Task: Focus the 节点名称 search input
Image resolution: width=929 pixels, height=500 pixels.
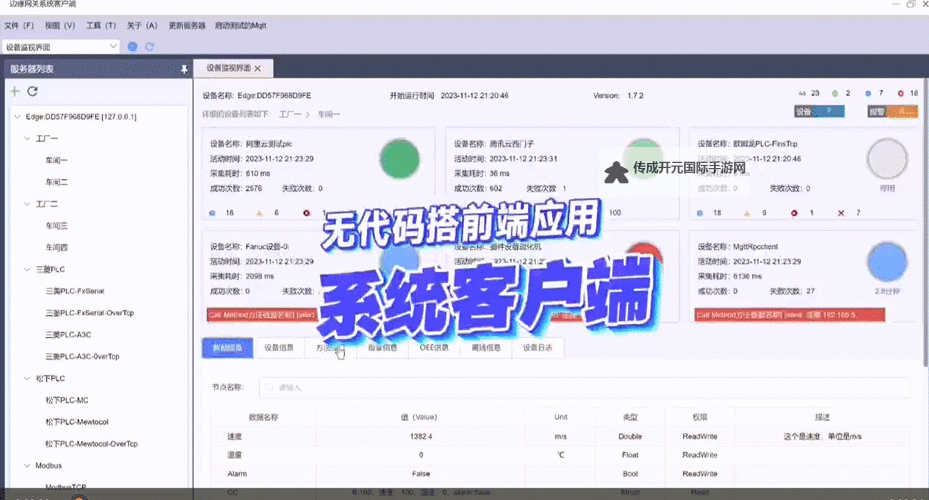Action: (x=584, y=387)
